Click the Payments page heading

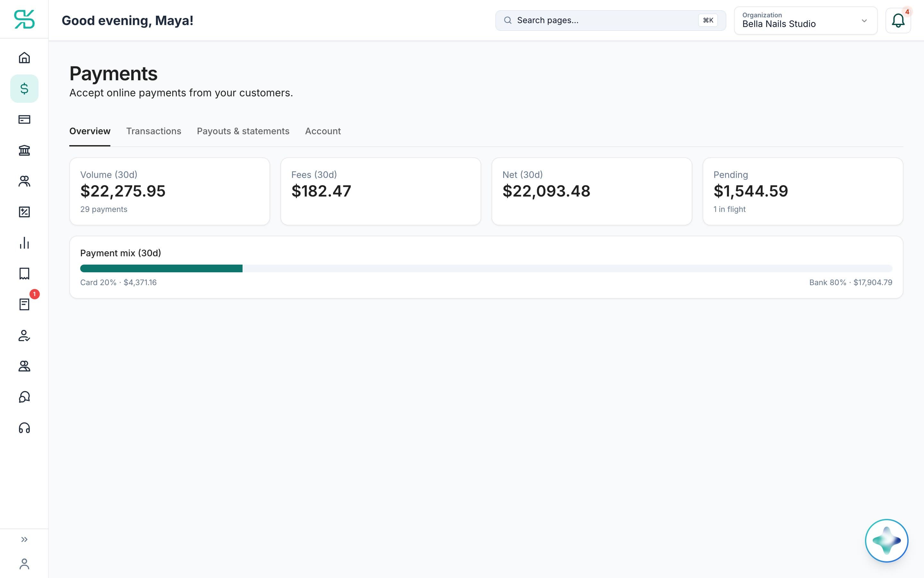[113, 74]
